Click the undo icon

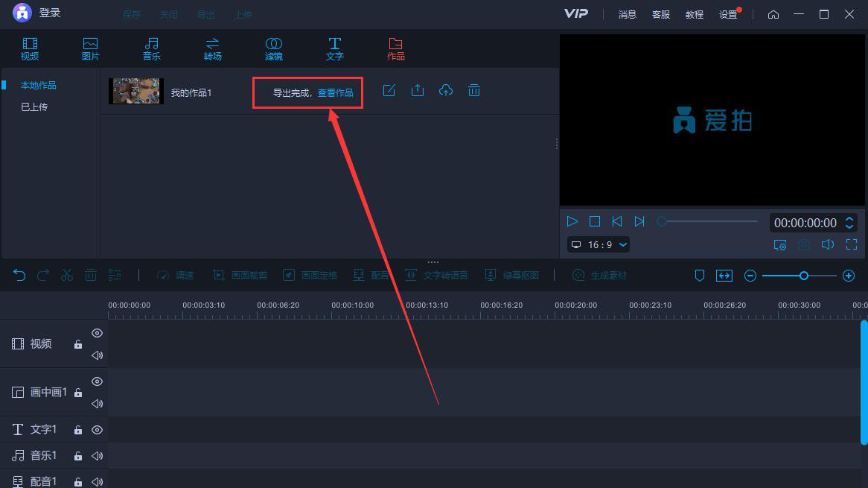19,276
